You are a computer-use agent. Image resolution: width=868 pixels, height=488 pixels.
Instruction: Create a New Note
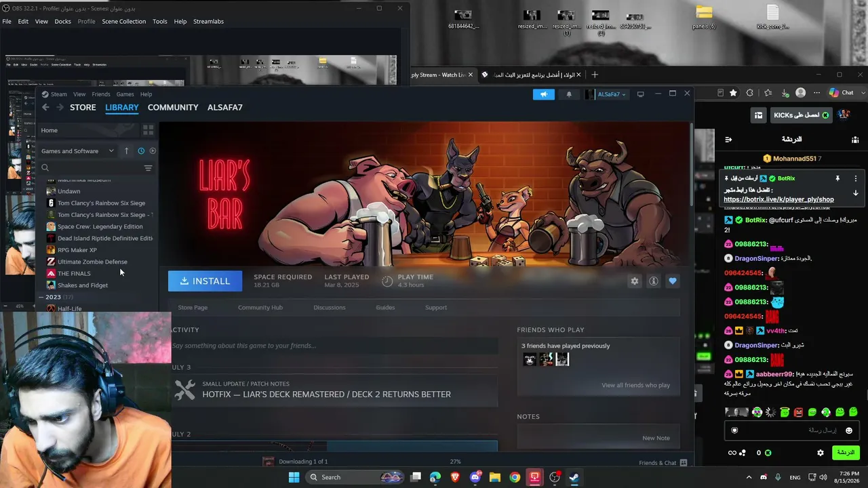tap(656, 438)
